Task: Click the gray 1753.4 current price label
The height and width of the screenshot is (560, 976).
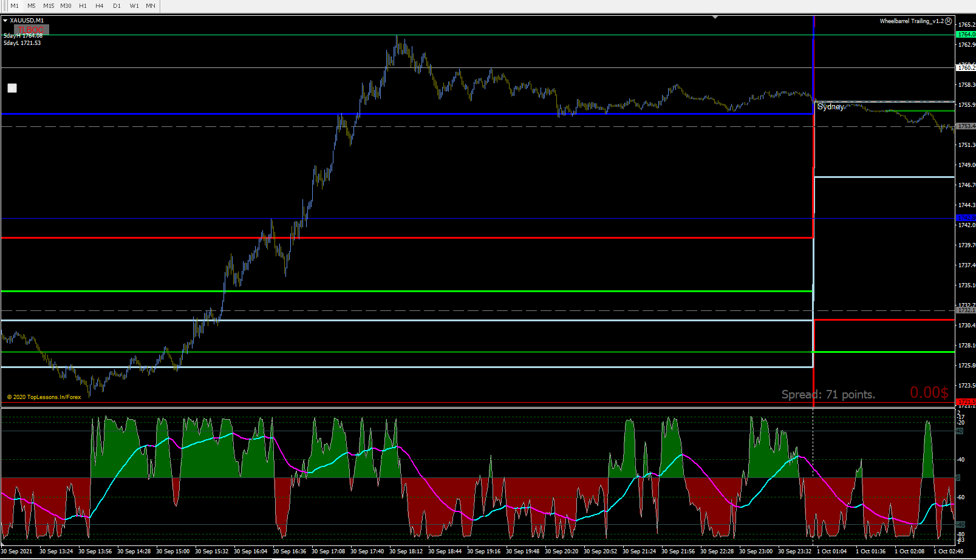Action: point(966,126)
